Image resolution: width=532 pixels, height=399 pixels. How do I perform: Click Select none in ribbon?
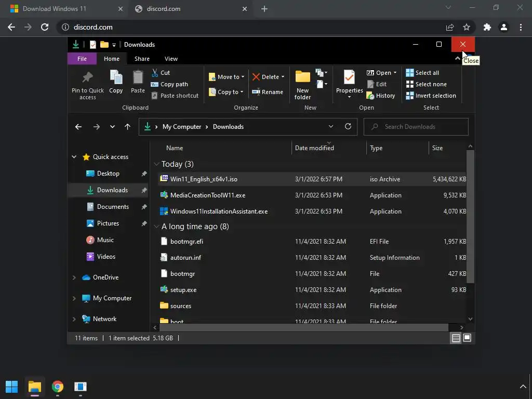tap(427, 84)
